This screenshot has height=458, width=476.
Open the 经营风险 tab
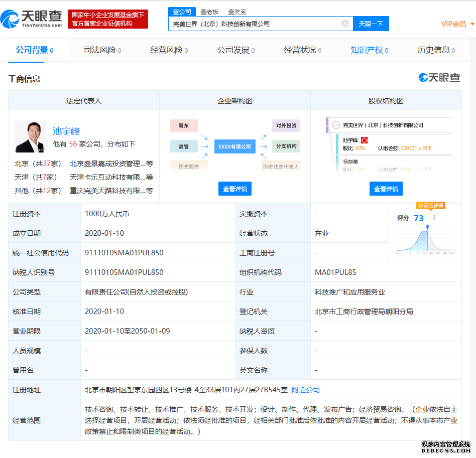pos(169,50)
